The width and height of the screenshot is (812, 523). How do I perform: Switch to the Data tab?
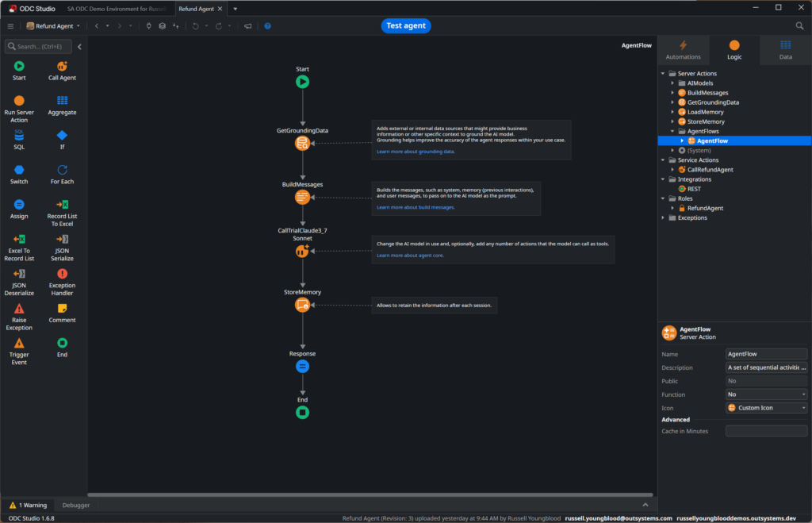pos(785,50)
